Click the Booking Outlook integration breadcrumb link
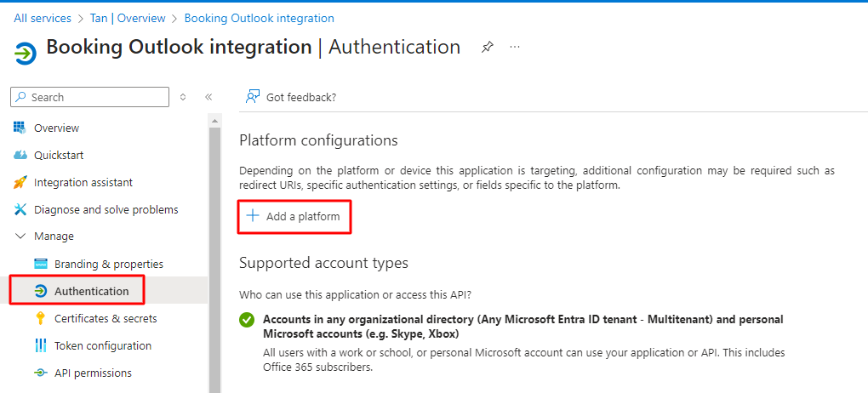The height and width of the screenshot is (393, 868). click(x=259, y=18)
